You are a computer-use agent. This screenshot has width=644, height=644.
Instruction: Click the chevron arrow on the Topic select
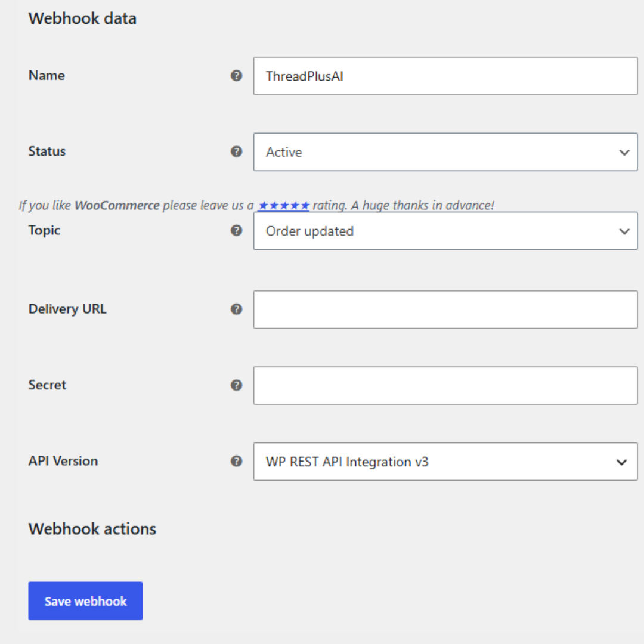(624, 231)
